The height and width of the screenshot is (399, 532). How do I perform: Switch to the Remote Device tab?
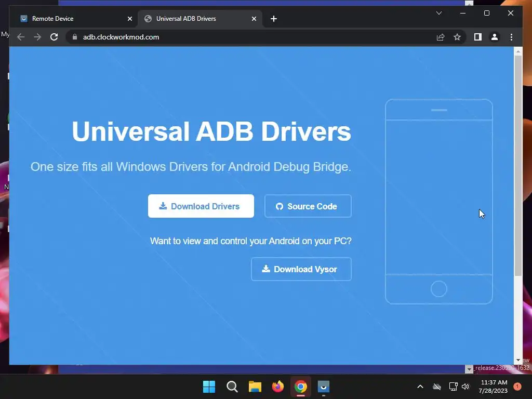tap(73, 19)
